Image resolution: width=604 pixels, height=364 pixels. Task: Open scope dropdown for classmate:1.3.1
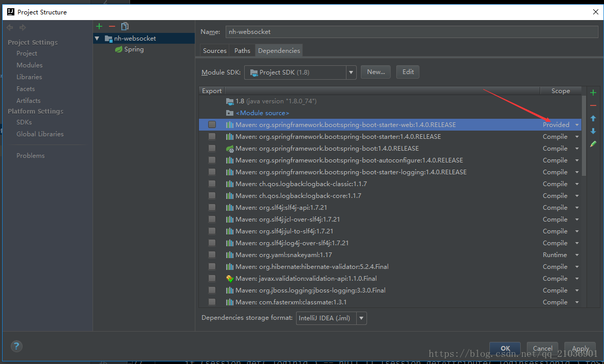(577, 302)
